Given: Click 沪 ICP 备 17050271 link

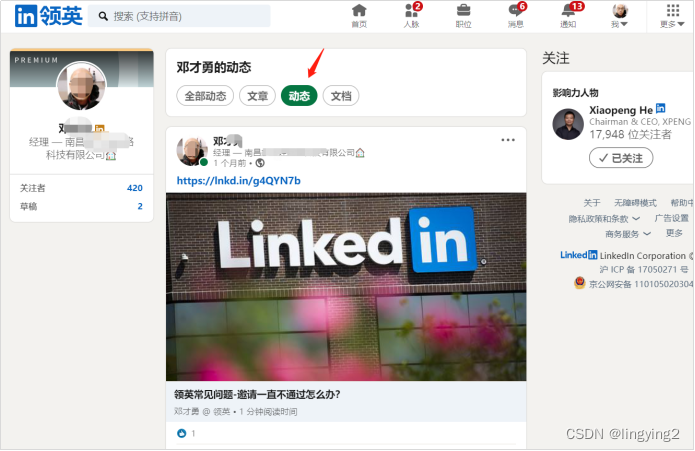Looking at the screenshot, I should (x=644, y=269).
